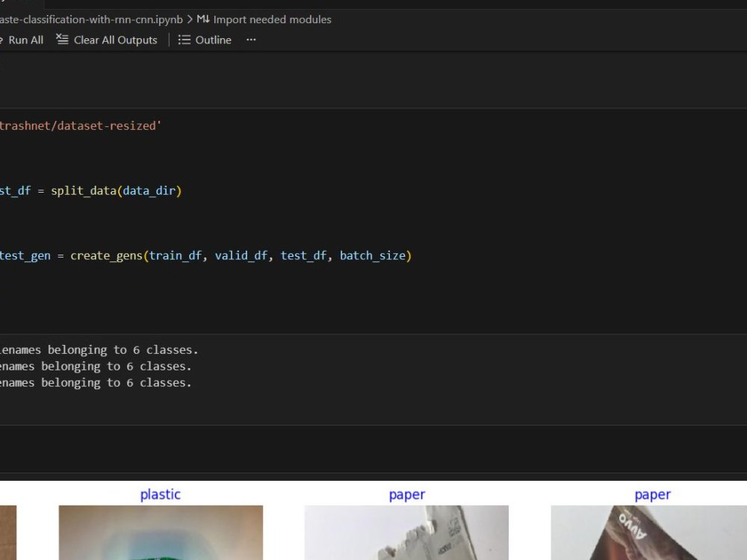Click the split_data function call
The image size is (747, 560).
point(84,191)
